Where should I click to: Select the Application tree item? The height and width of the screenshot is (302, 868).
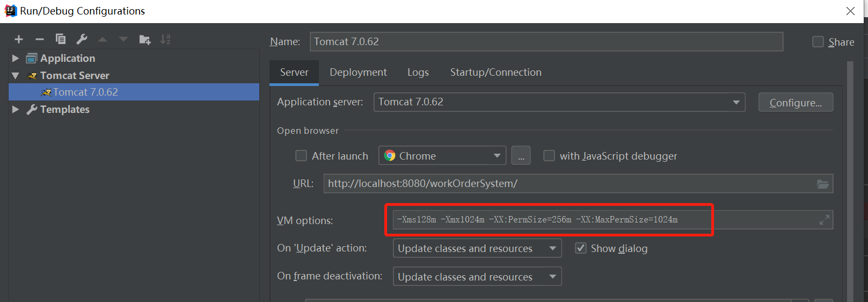tap(68, 58)
